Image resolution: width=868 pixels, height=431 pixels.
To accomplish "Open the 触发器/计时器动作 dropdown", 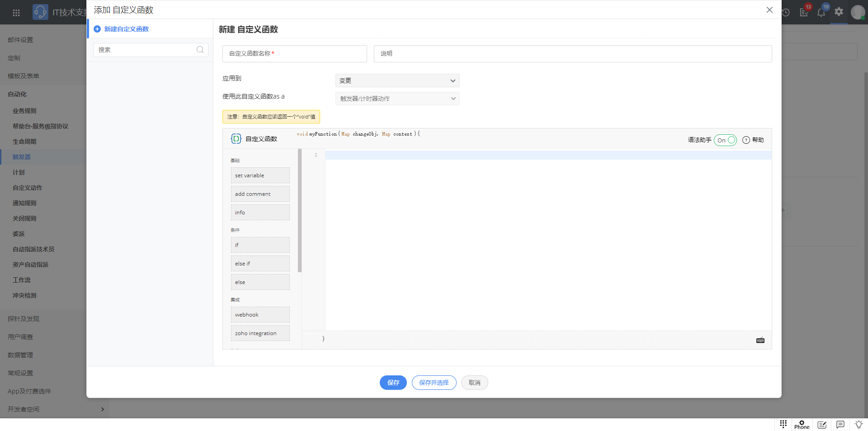I will 397,99.
